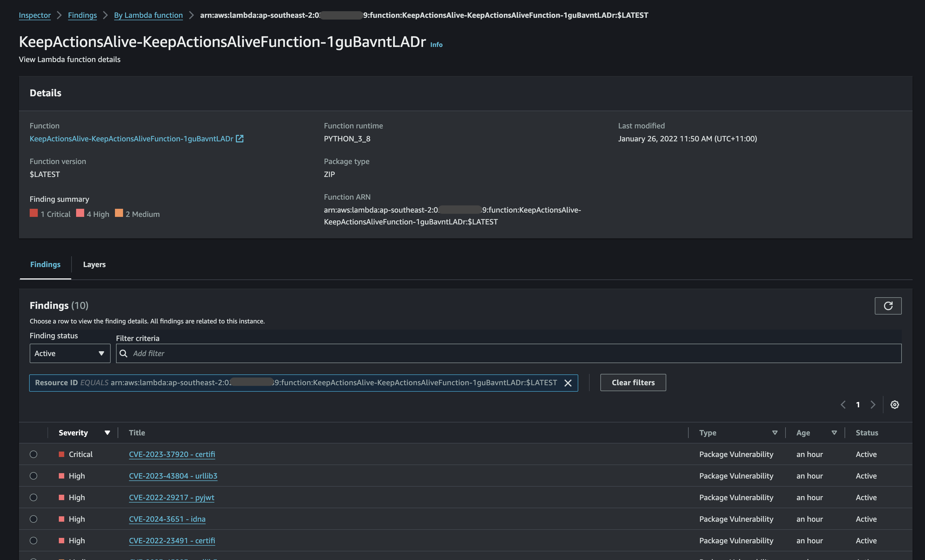Image resolution: width=925 pixels, height=560 pixels.
Task: Switch to the Layers tab
Action: [94, 264]
